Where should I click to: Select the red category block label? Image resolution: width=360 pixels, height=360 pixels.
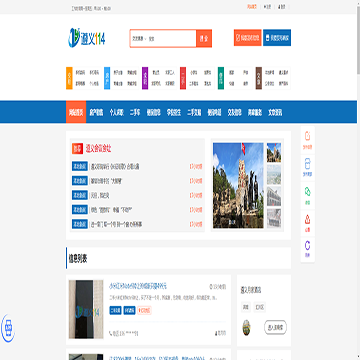[x=183, y=78]
